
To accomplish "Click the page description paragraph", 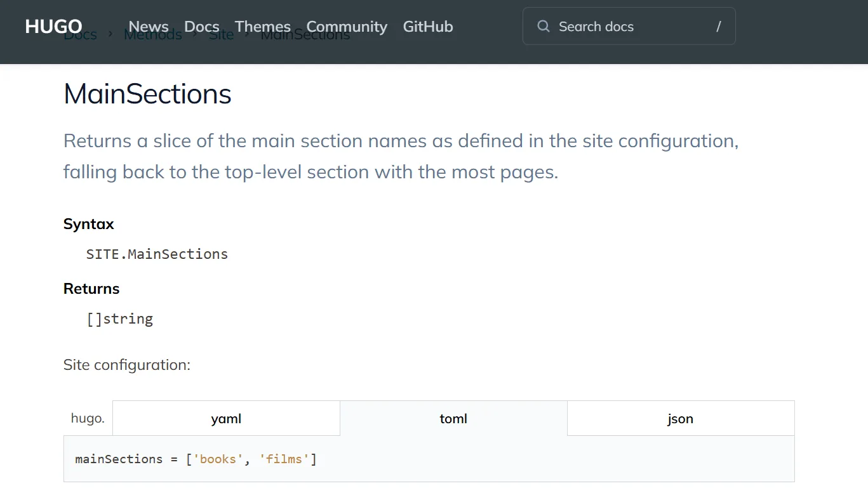I will (401, 156).
